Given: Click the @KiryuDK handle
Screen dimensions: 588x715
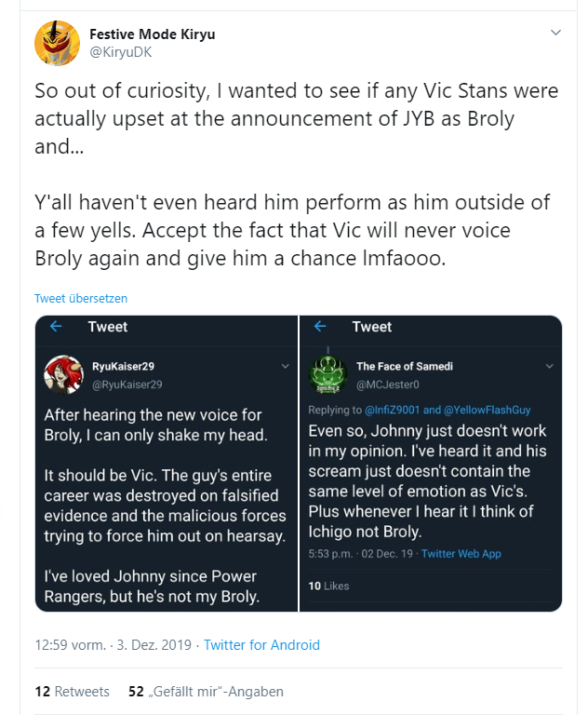Looking at the screenshot, I should [x=120, y=52].
